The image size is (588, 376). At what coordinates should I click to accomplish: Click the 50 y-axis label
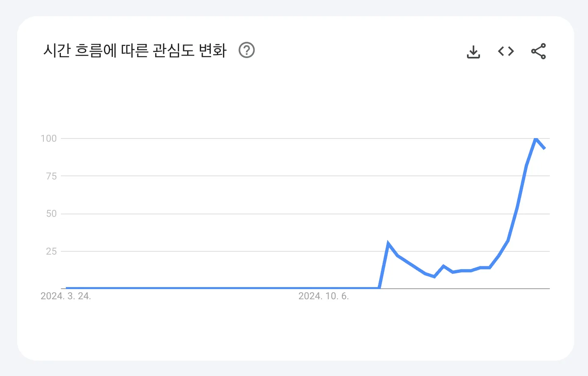tap(52, 214)
